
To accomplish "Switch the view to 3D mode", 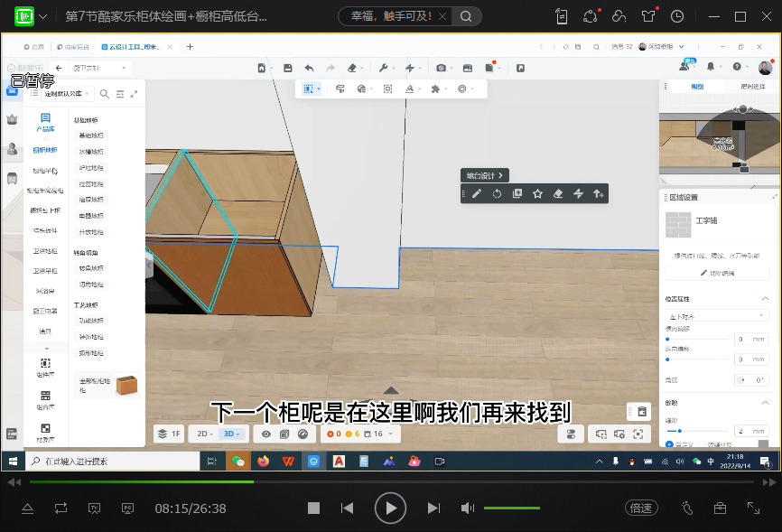I will (231, 434).
